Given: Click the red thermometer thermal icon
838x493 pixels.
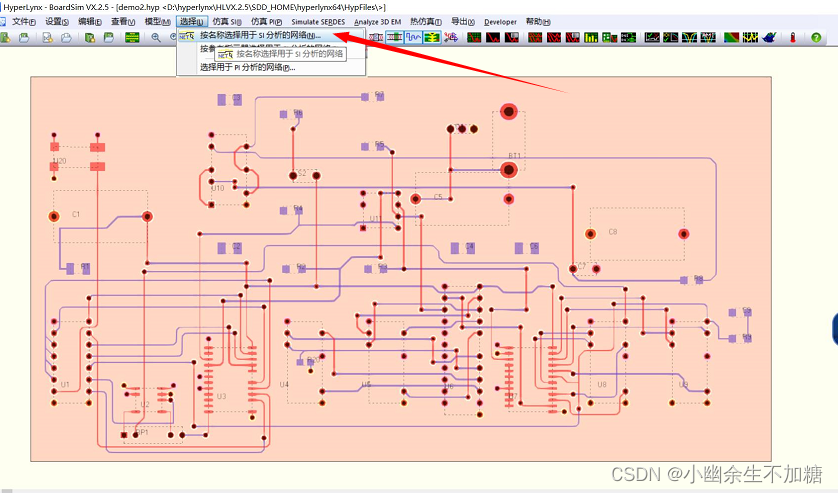Looking at the screenshot, I should click(793, 37).
